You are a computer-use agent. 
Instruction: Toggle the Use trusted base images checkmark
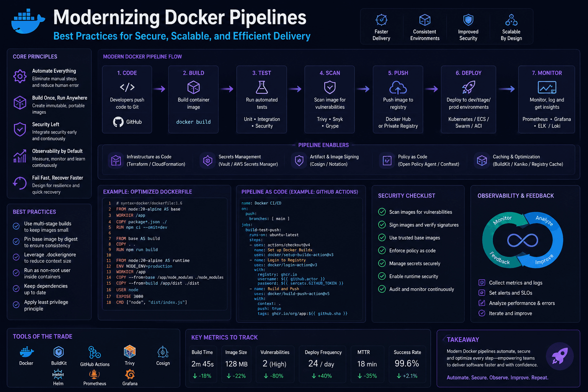tap(382, 237)
